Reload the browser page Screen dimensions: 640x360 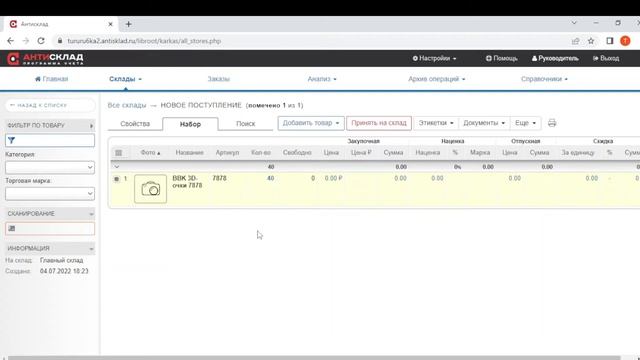pyautogui.click(x=41, y=41)
